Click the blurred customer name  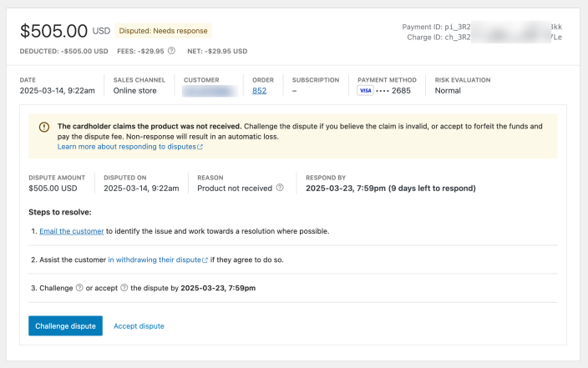[x=211, y=90]
